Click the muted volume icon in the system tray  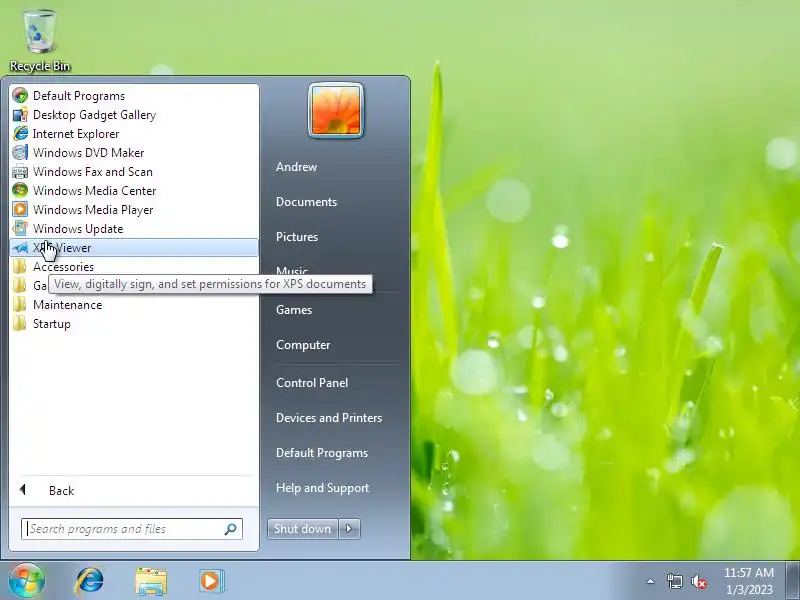[x=698, y=582]
